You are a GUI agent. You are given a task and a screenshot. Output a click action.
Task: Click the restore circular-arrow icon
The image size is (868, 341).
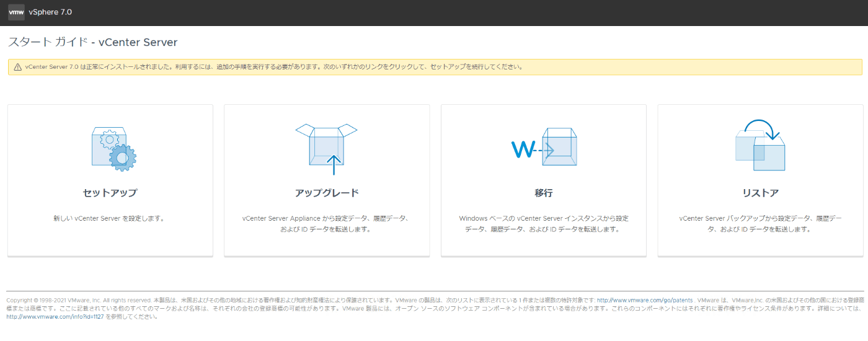click(x=760, y=146)
